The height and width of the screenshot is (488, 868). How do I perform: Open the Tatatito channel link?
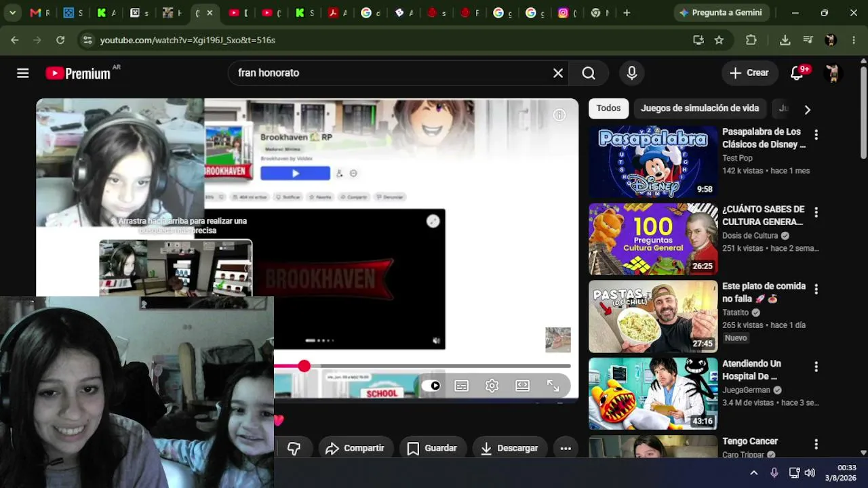coord(735,312)
